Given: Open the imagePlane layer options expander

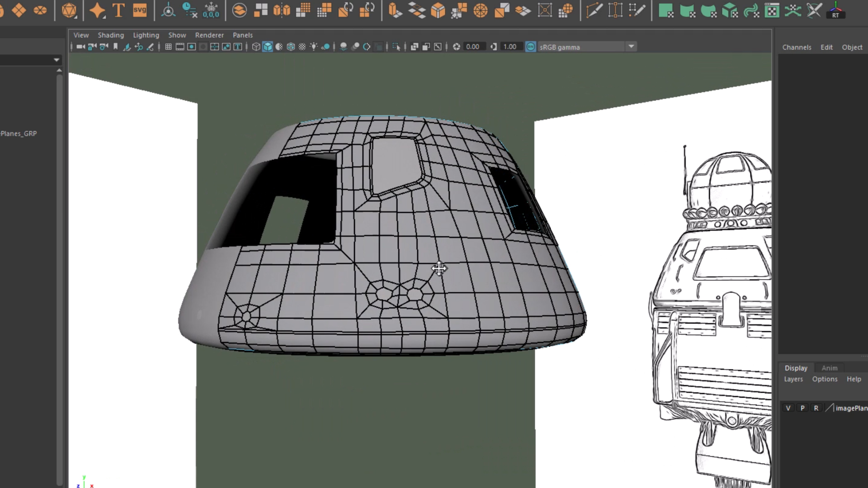Looking at the screenshot, I should [x=830, y=408].
